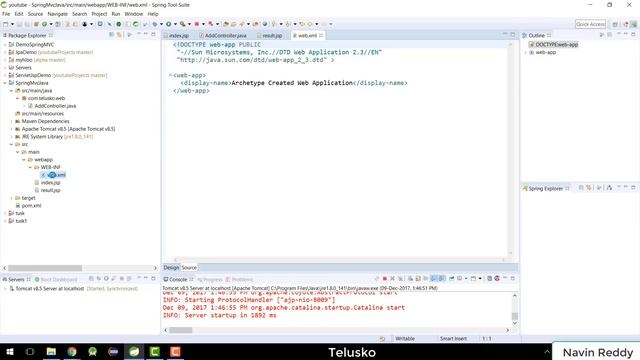
Task: Toggle Word Wrap in Console toolbar
Action: 426,279
